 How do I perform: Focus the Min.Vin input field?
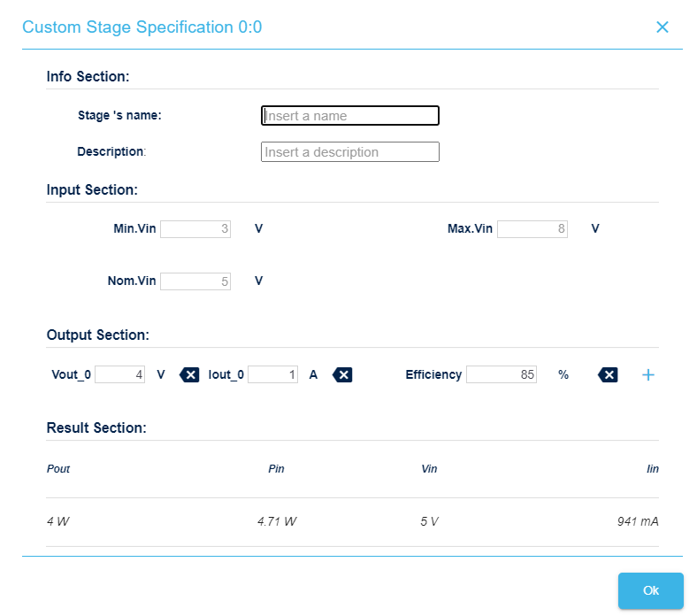(195, 229)
